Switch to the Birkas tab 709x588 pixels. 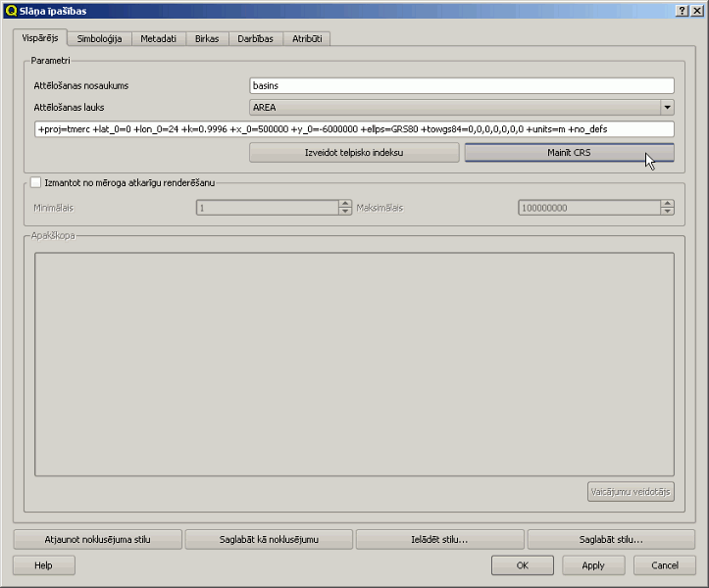click(207, 39)
